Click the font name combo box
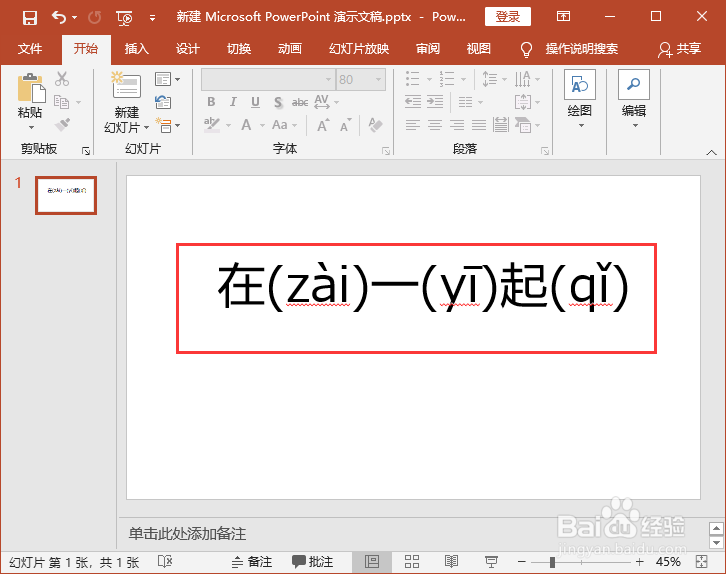 point(268,79)
